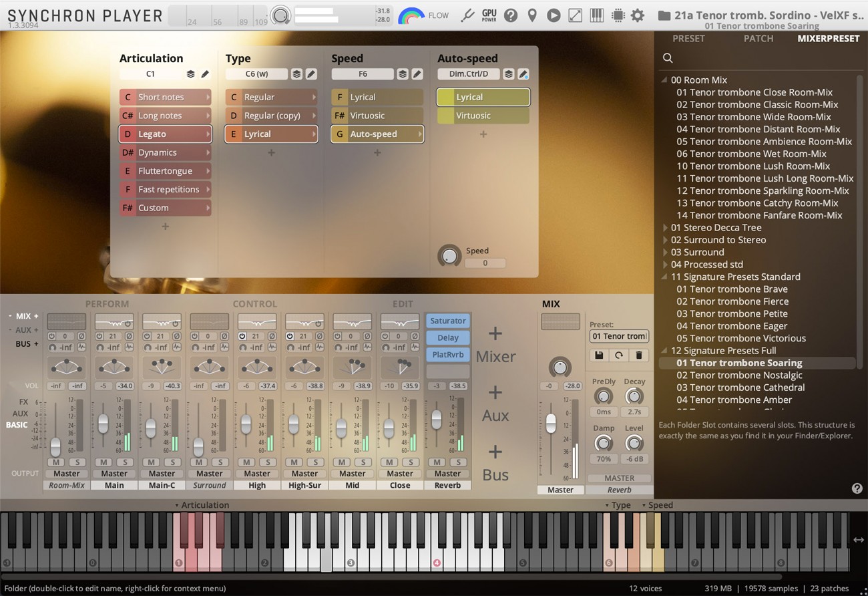Click the help icon at browser bottom
The image size is (868, 596).
click(x=857, y=488)
